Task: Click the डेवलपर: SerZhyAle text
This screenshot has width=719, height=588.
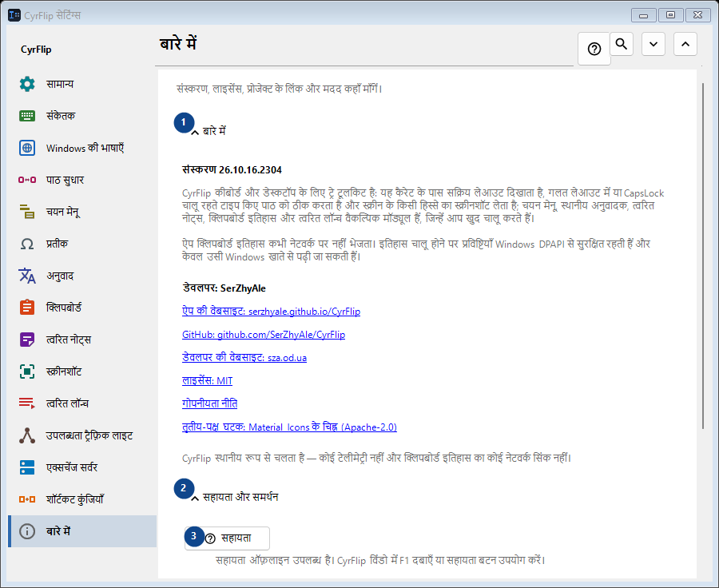Action: pyautogui.click(x=224, y=288)
